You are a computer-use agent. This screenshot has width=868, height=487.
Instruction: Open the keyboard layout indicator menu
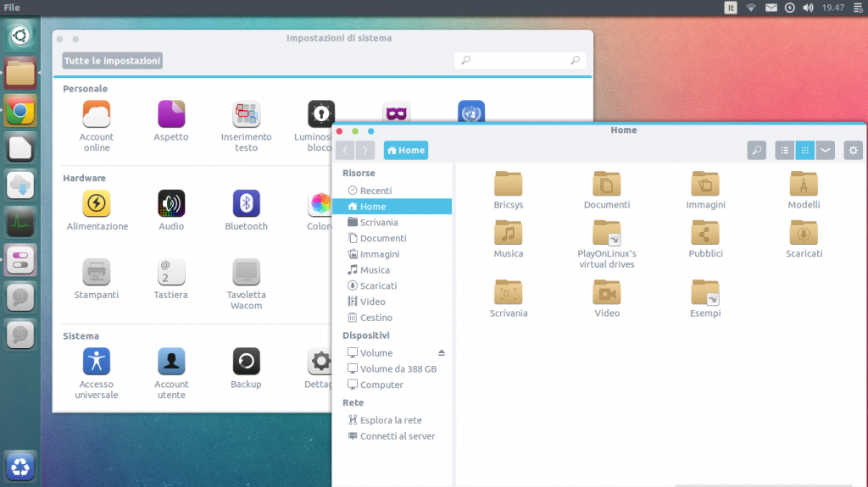731,8
